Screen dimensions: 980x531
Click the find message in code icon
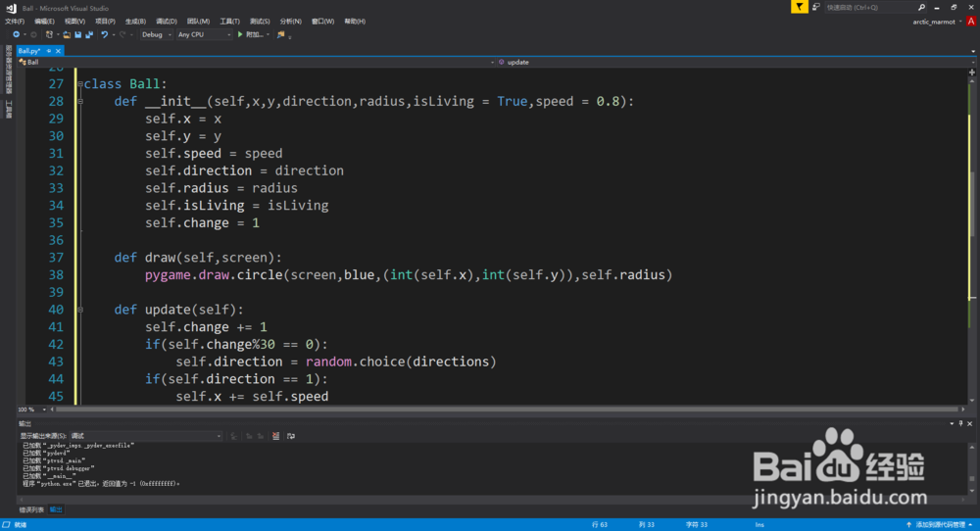(x=234, y=436)
